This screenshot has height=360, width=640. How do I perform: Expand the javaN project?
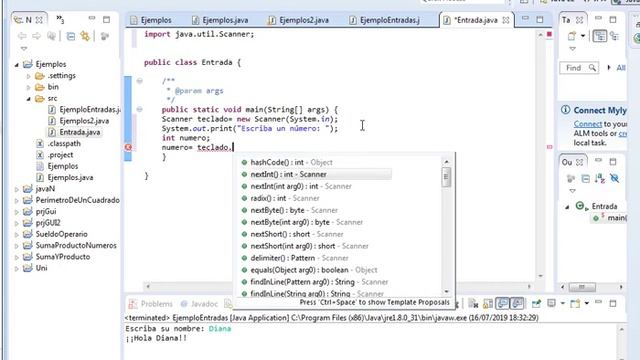pos(17,189)
